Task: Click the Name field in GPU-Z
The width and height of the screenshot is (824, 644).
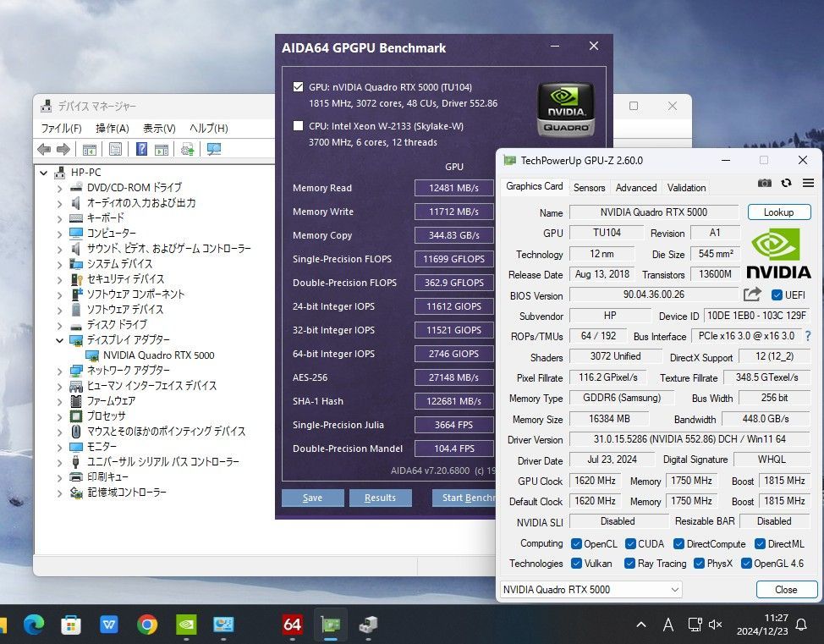Action: coord(654,212)
